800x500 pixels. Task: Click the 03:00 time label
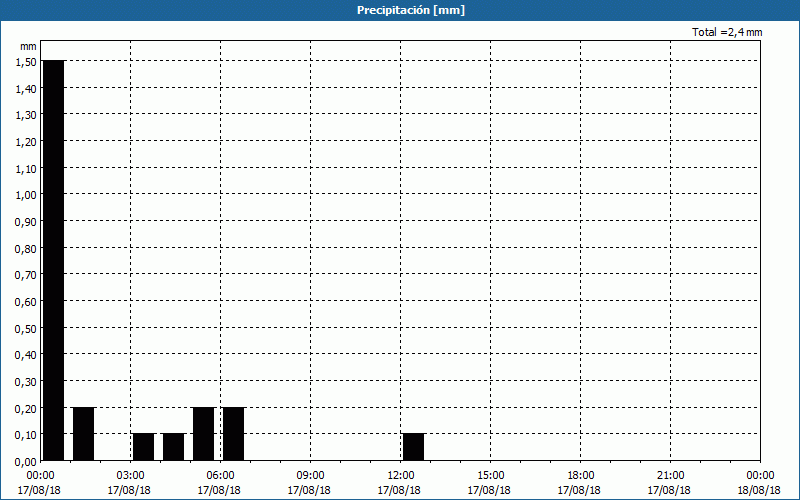click(x=131, y=476)
